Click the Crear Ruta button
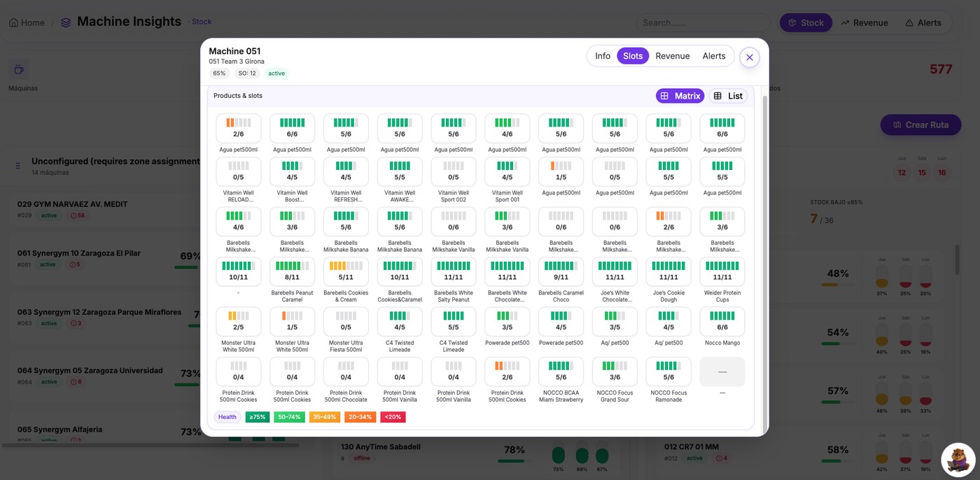980x480 pixels. pos(920,124)
